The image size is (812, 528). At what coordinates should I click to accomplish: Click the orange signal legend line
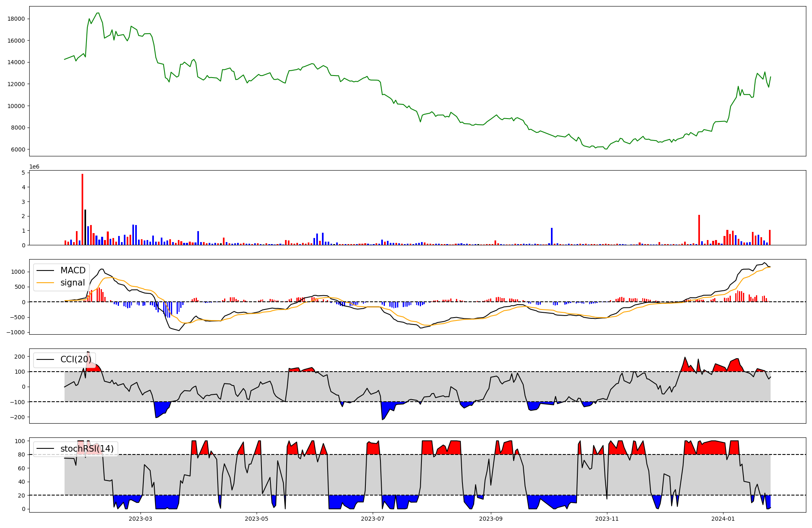tap(45, 283)
